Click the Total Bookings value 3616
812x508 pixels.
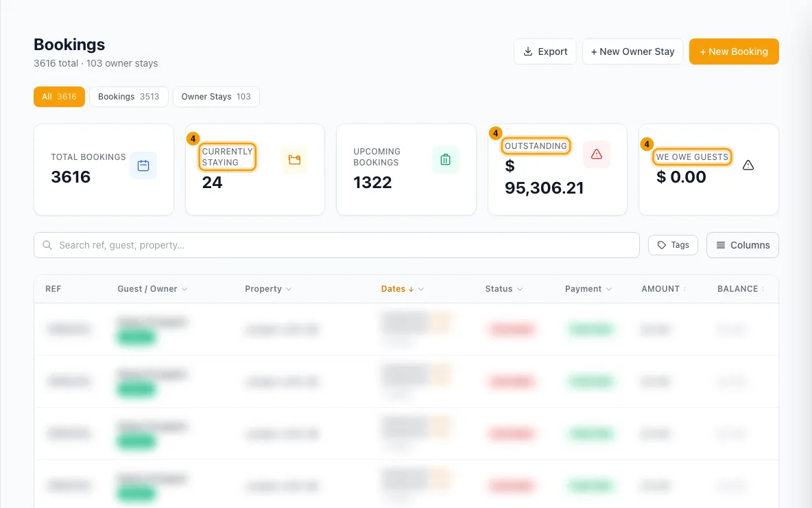click(x=71, y=177)
